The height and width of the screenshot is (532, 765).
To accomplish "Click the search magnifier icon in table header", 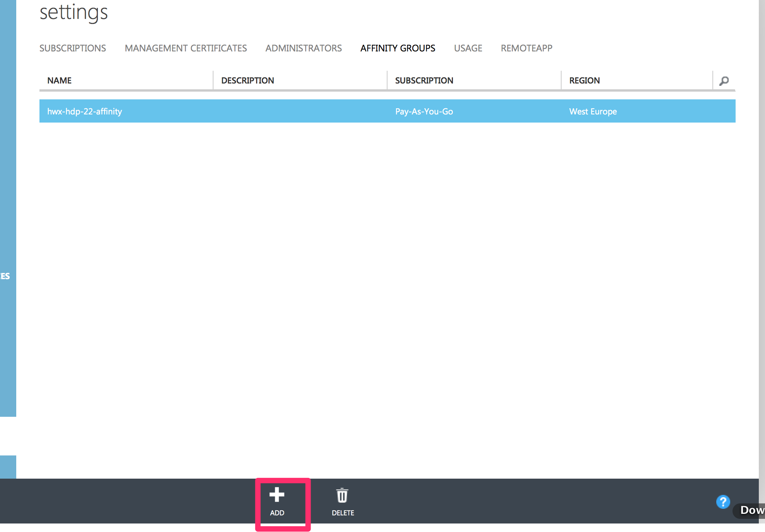I will click(724, 81).
